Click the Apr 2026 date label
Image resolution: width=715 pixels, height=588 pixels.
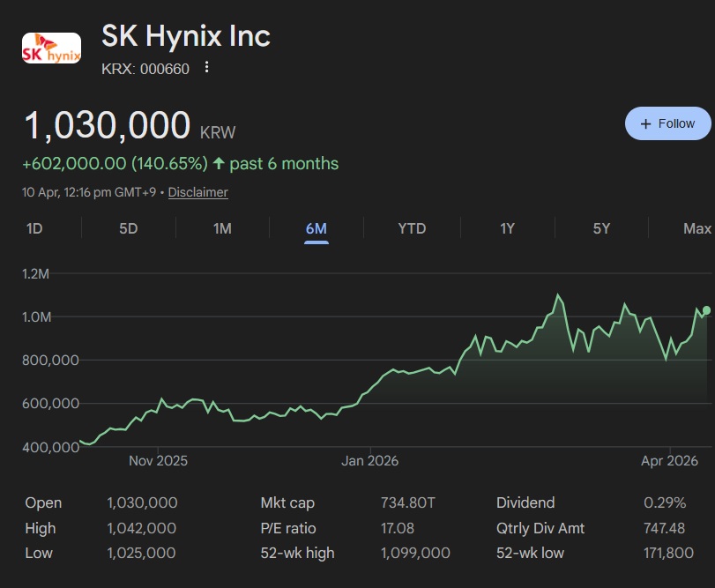click(669, 461)
